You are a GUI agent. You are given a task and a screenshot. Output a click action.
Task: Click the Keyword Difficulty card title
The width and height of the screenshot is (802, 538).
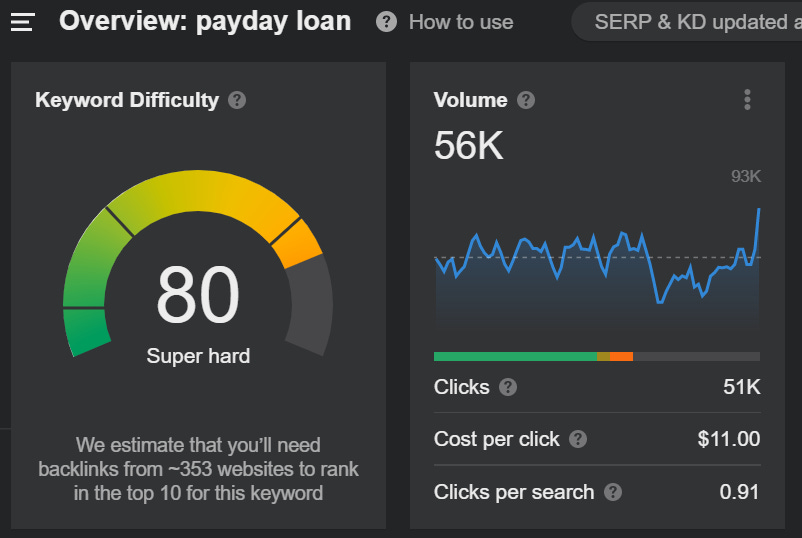pos(127,100)
